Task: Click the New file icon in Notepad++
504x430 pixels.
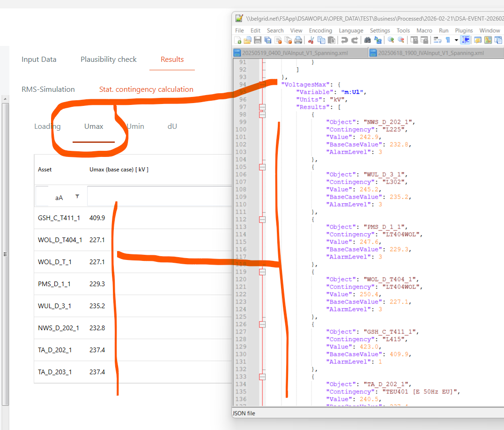Action: [x=238, y=40]
